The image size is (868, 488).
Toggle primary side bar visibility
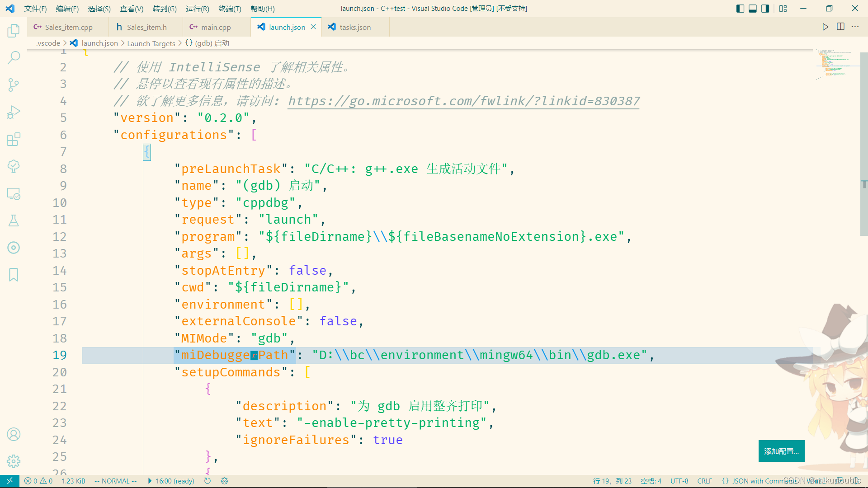point(740,9)
